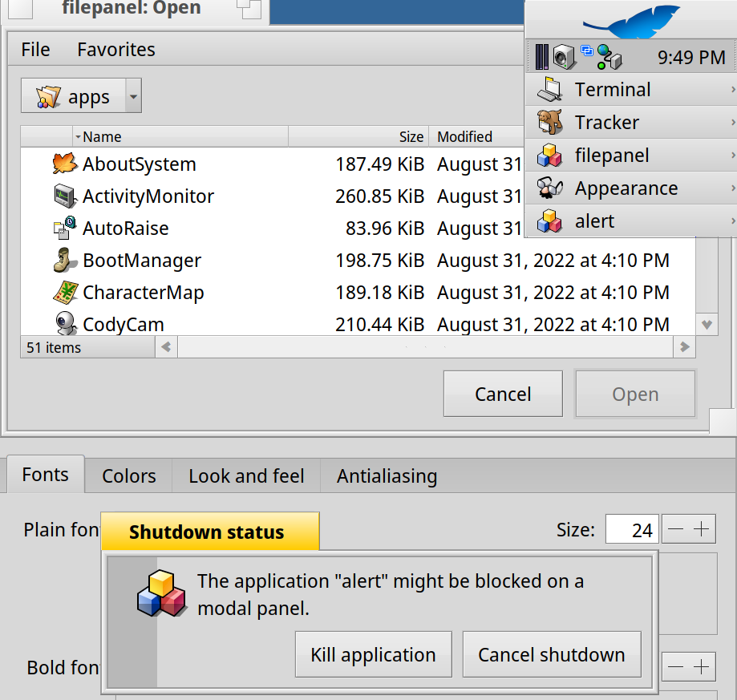Image resolution: width=737 pixels, height=700 pixels.
Task: Click Kill application button
Action: coord(373,654)
